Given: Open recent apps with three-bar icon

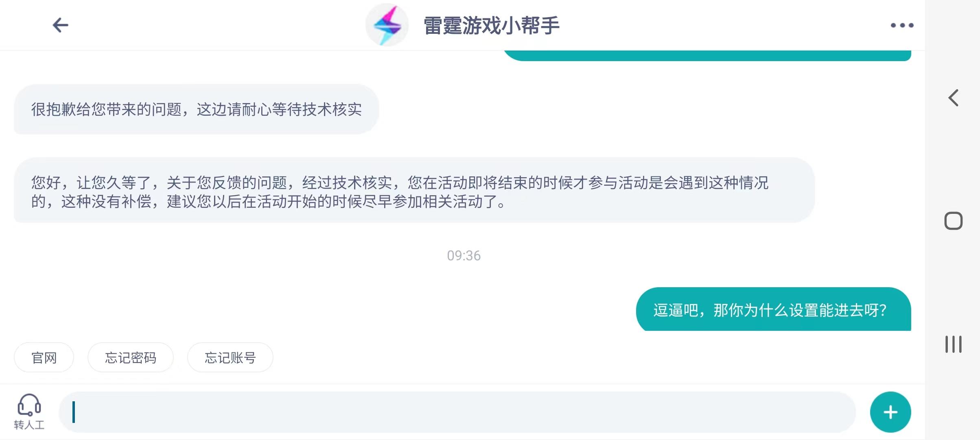Looking at the screenshot, I should click(x=953, y=344).
